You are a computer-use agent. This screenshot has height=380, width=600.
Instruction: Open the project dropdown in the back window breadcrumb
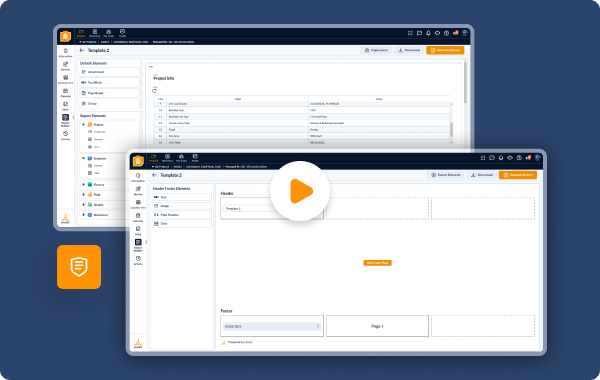(88, 42)
